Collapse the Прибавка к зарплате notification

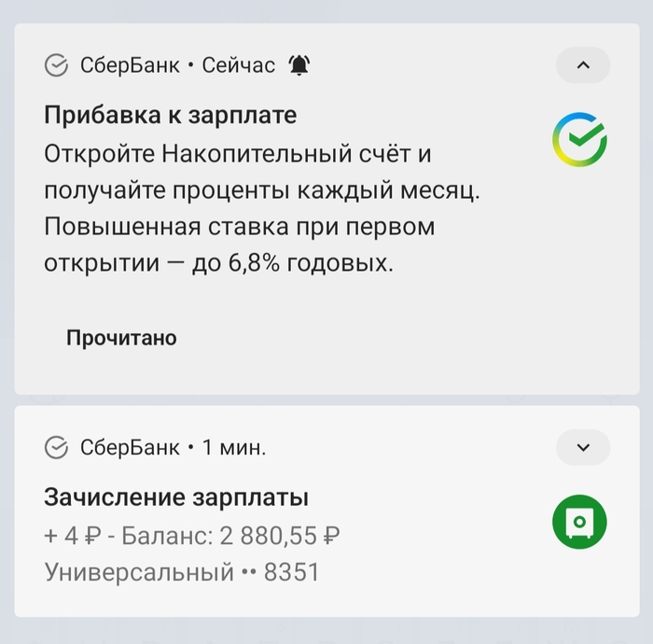pyautogui.click(x=583, y=65)
